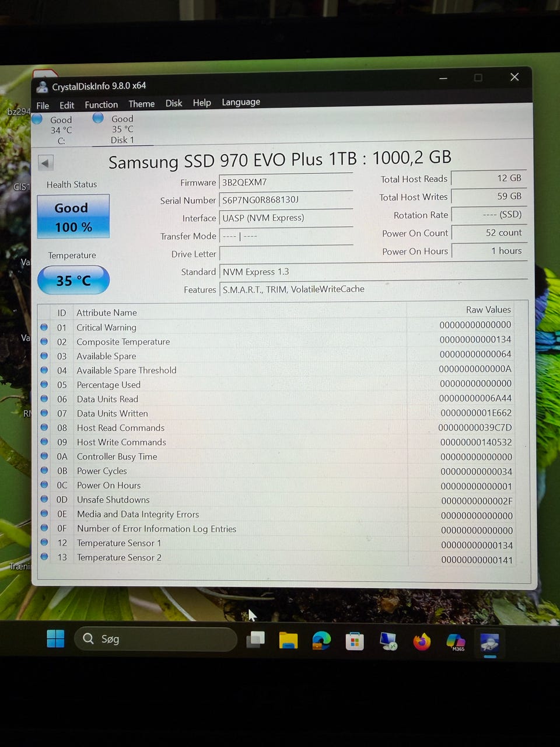The height and width of the screenshot is (747, 560).
Task: Click the Standard field NVM Express 1.3
Action: point(373,271)
